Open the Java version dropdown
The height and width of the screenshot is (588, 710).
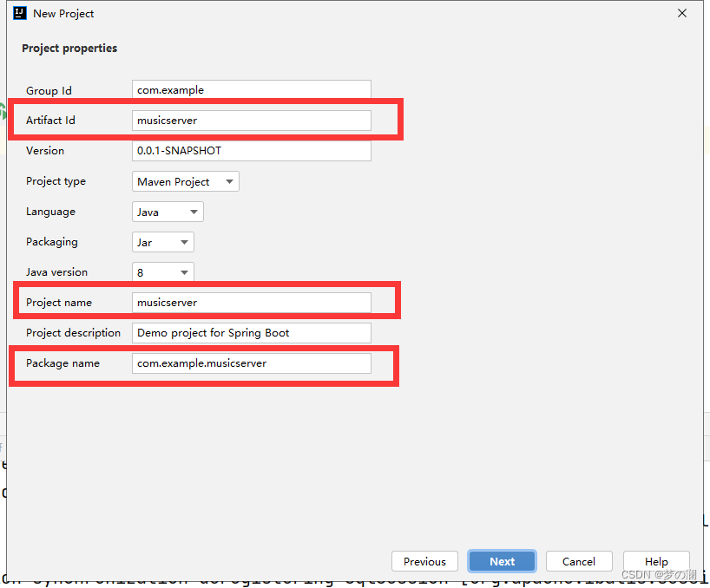click(163, 272)
